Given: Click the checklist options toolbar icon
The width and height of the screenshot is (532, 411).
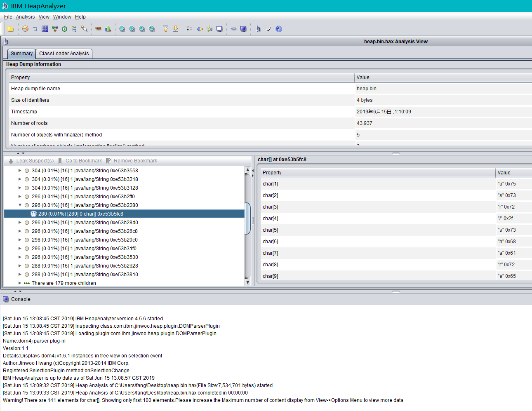Looking at the screenshot, I should tap(190, 29).
